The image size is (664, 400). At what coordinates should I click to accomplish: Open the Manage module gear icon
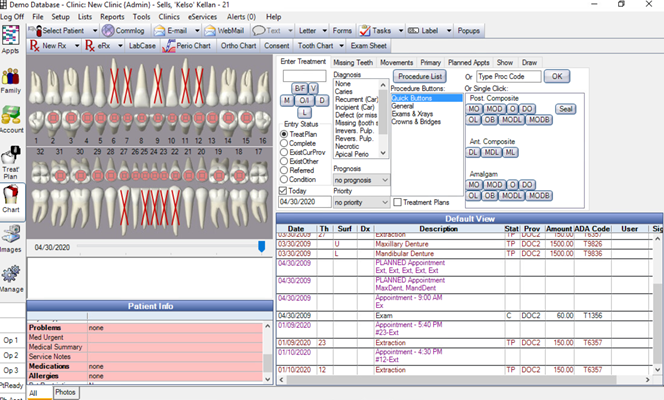tap(11, 274)
